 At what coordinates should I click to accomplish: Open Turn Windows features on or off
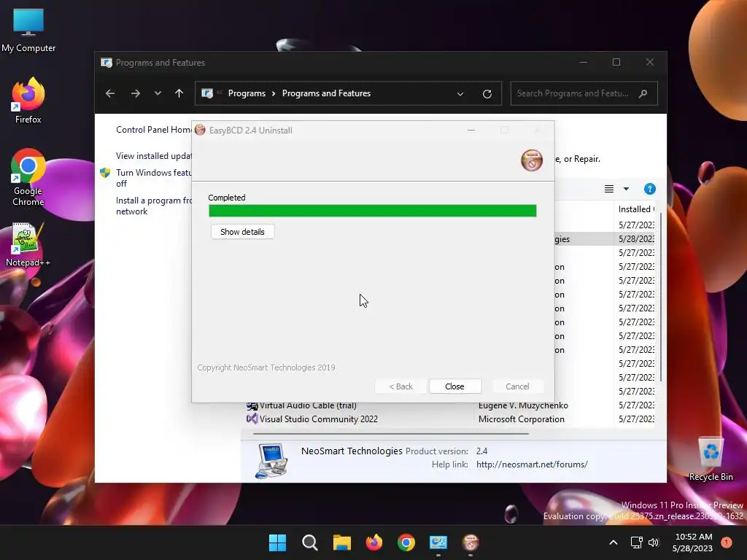[153, 178]
